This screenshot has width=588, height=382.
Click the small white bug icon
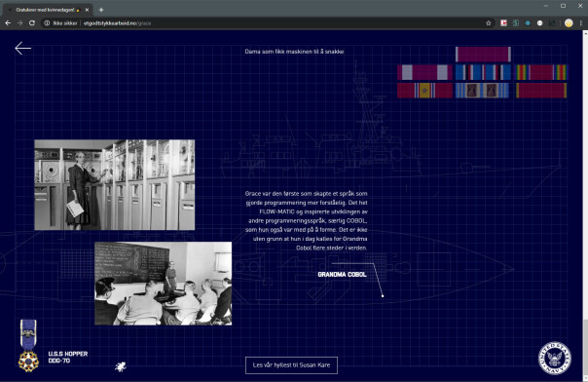click(x=121, y=366)
